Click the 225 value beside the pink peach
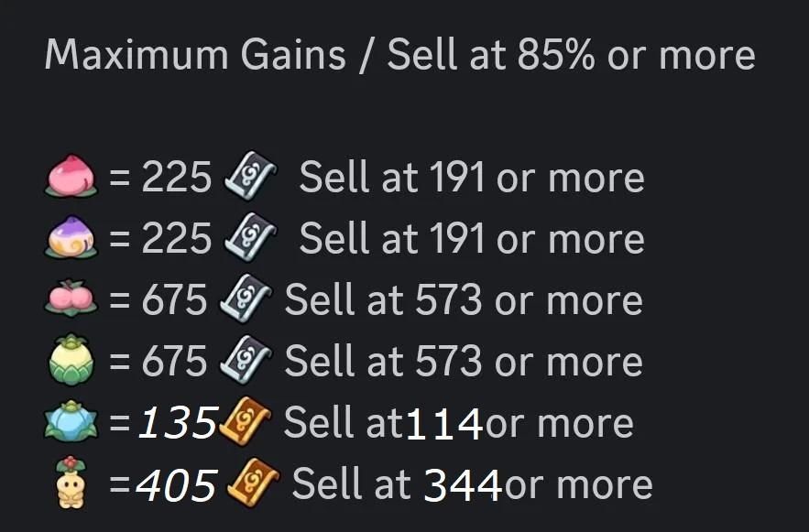 coord(177,178)
